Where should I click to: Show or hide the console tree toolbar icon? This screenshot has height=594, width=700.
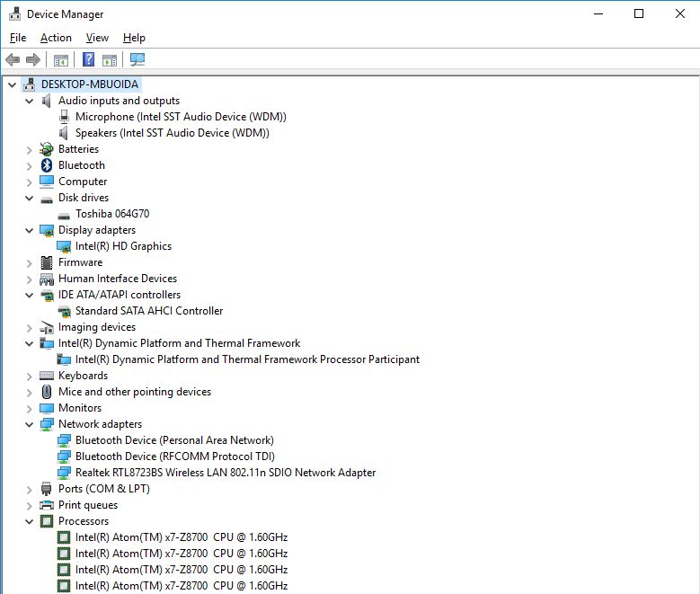(x=61, y=60)
